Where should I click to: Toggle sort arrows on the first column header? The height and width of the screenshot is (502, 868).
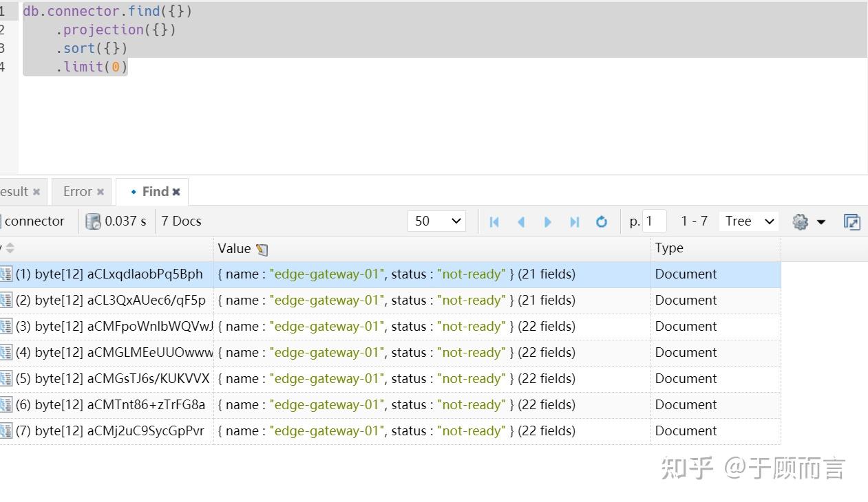click(10, 248)
